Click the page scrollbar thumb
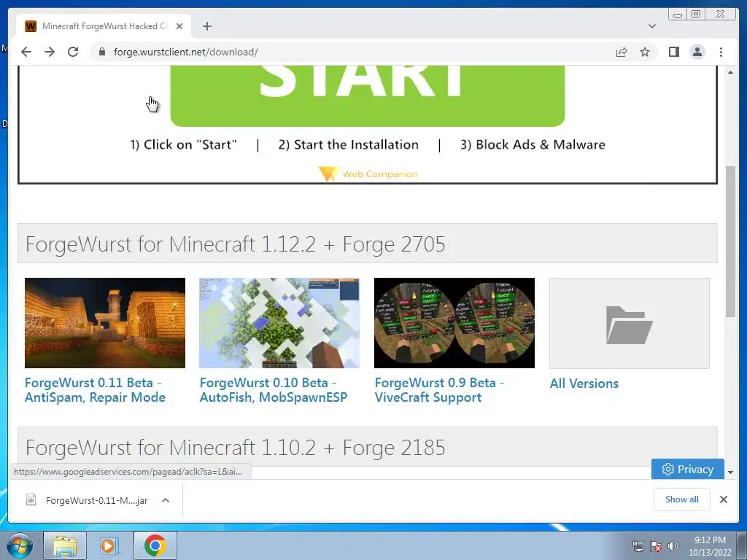Viewport: 747px width, 560px height. [730, 241]
